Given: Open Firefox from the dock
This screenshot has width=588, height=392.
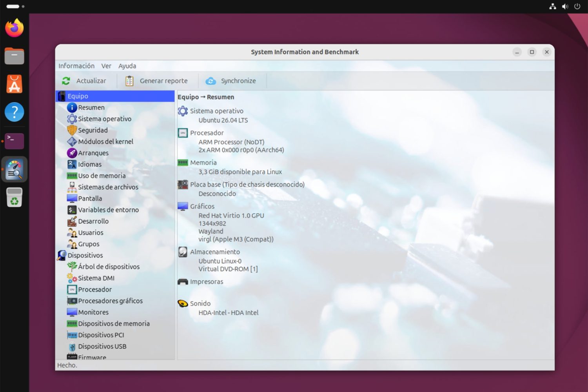Looking at the screenshot, I should 15,28.
